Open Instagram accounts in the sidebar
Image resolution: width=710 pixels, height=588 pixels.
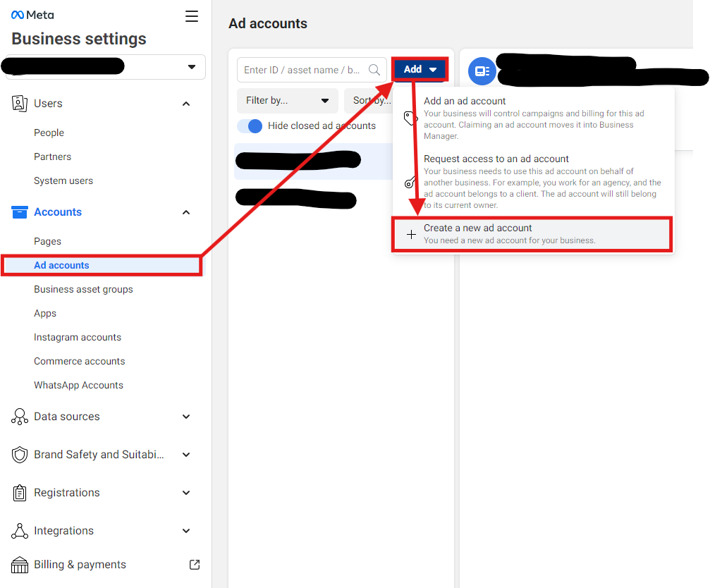tap(78, 338)
